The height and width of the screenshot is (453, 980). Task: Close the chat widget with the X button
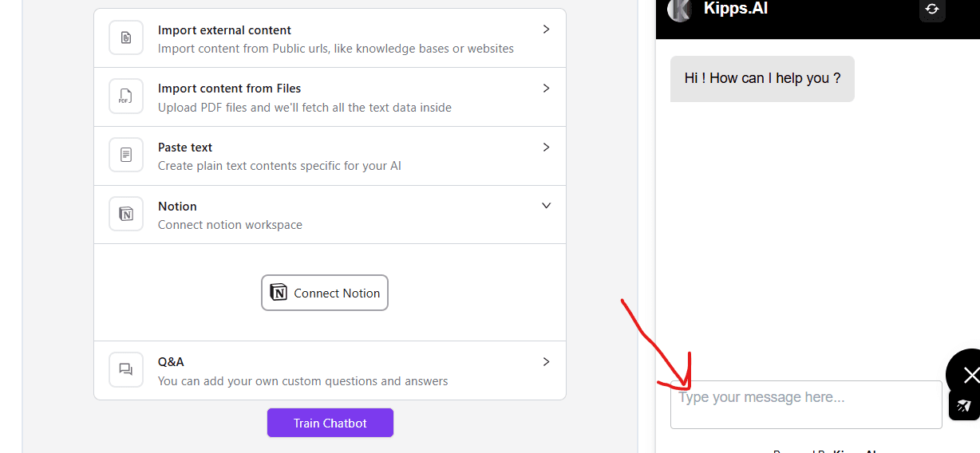point(970,374)
